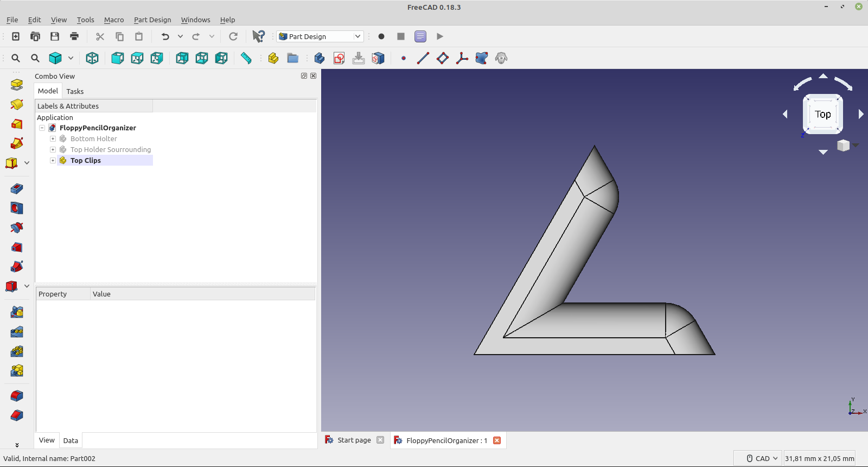Switch to the View property tab
The width and height of the screenshot is (868, 467).
47,440
